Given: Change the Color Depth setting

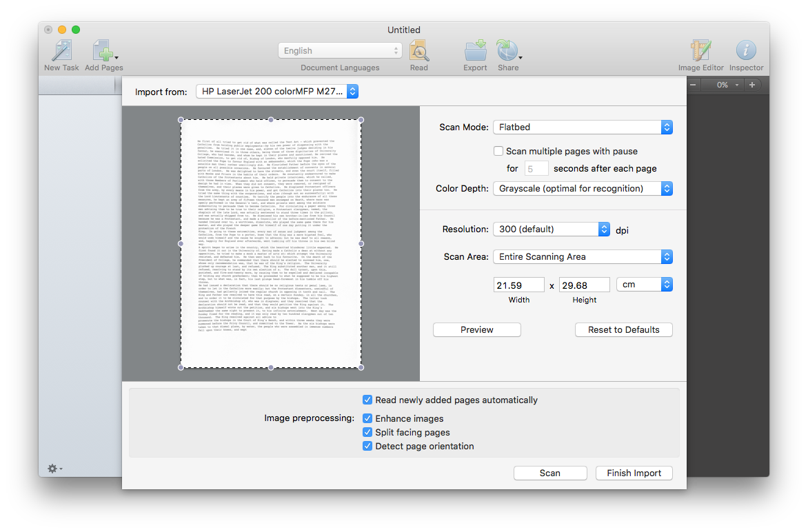Looking at the screenshot, I should (583, 188).
